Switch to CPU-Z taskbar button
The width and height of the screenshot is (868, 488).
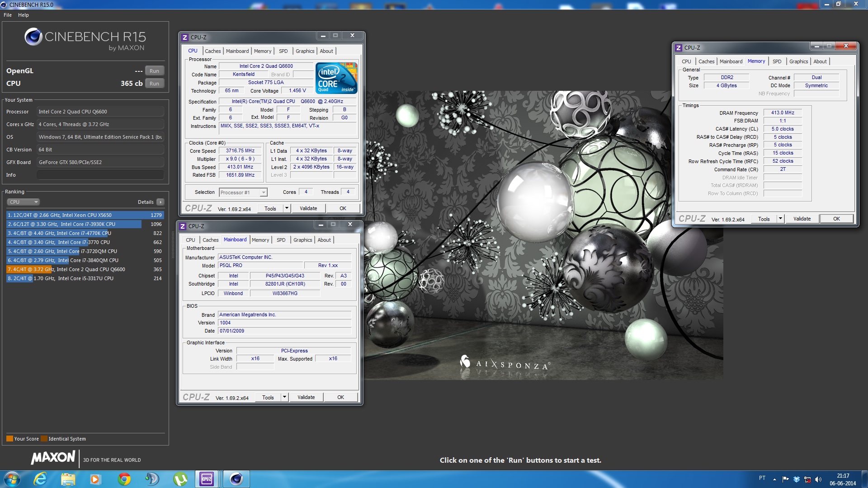pyautogui.click(x=207, y=479)
